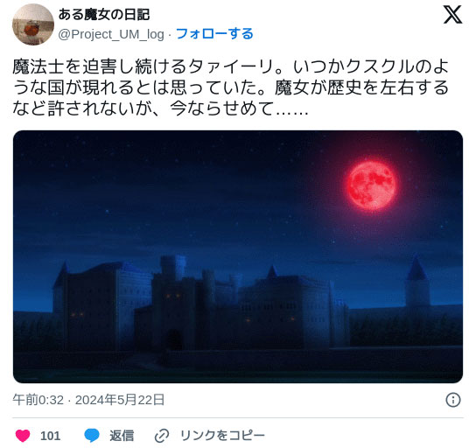
Task: Click the ある魔女の日記 profile avatar
Action: pyautogui.click(x=33, y=24)
